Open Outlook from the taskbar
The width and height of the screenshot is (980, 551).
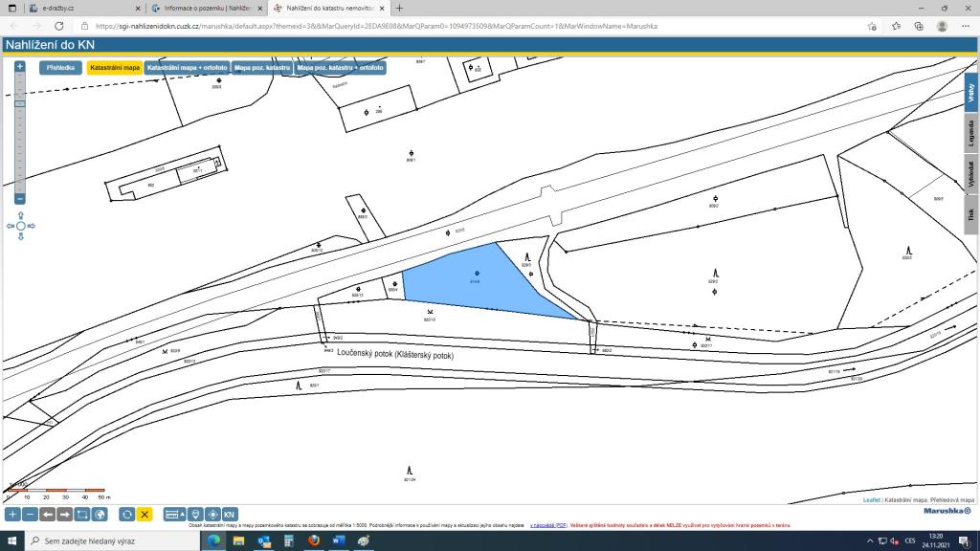click(264, 541)
